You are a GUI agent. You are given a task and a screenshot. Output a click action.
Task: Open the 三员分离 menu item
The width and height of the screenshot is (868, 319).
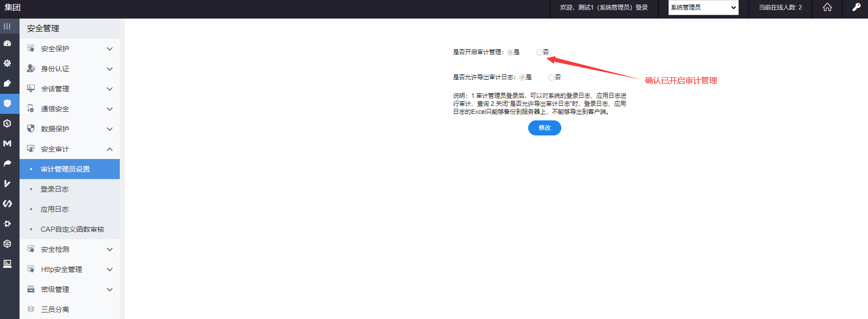click(x=70, y=309)
